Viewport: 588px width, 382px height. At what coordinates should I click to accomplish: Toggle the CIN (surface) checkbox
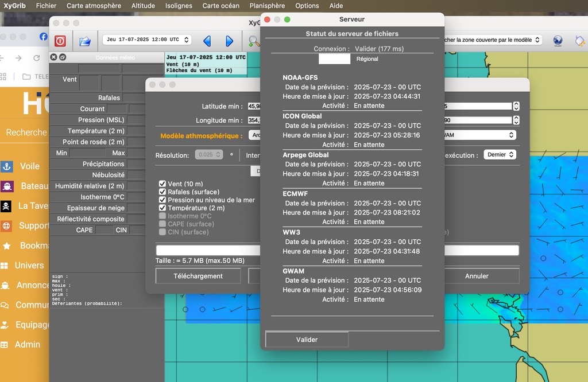pyautogui.click(x=163, y=232)
